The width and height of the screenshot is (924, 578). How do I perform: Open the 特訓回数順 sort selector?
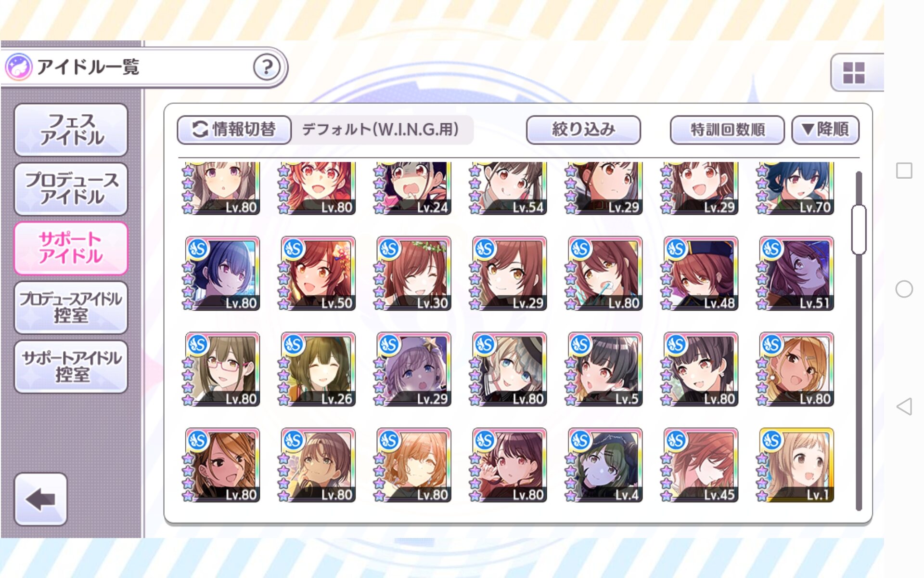point(727,130)
